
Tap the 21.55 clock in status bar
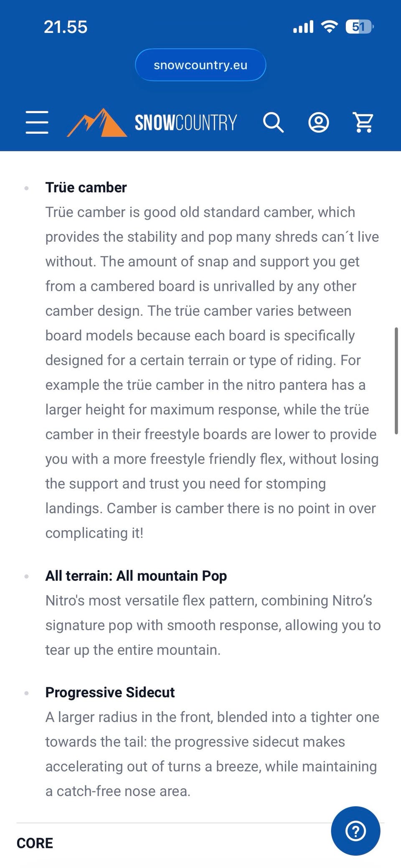pos(66,27)
